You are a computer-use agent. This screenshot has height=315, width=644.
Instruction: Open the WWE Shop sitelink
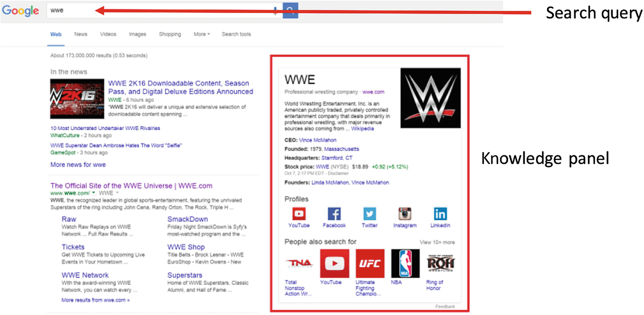(x=186, y=247)
